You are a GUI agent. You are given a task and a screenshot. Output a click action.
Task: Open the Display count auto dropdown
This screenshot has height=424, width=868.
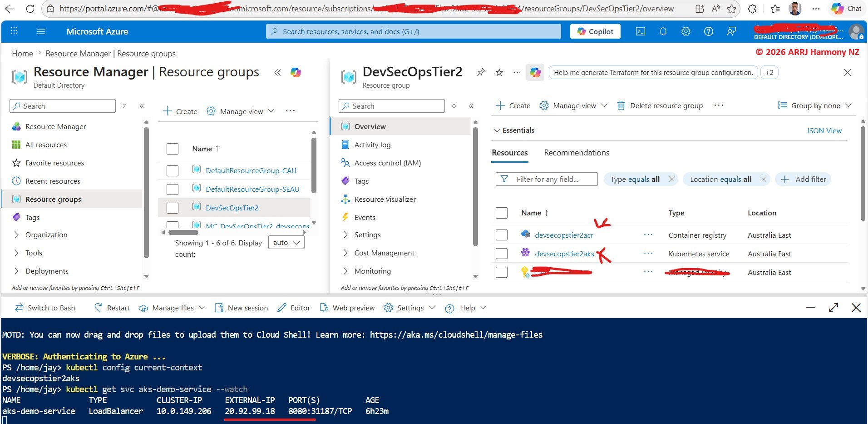pyautogui.click(x=286, y=243)
